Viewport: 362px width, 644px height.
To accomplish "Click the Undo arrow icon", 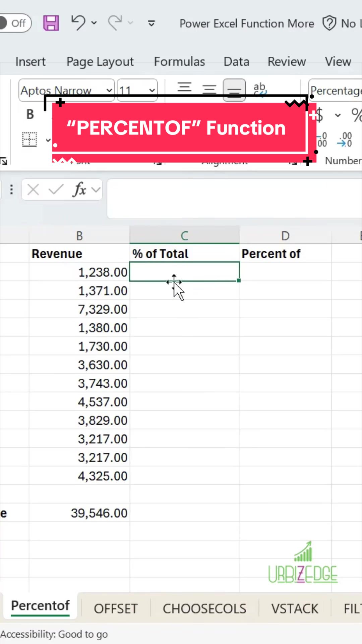I will [x=78, y=23].
